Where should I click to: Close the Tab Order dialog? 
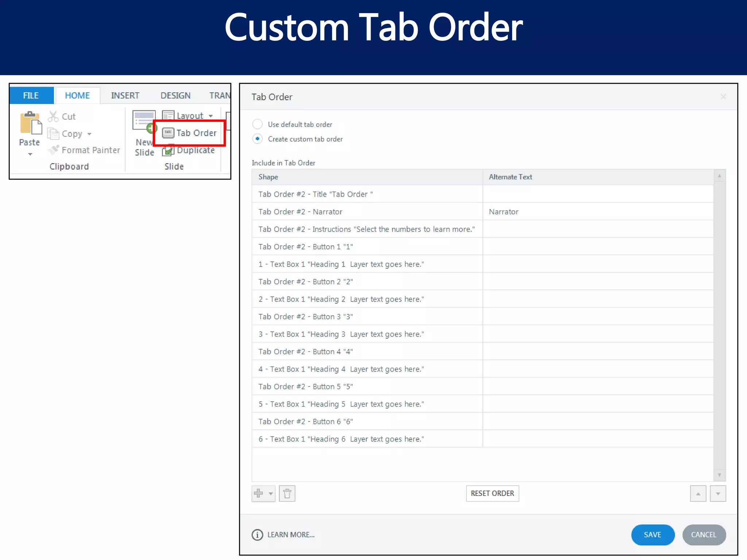[x=723, y=97]
